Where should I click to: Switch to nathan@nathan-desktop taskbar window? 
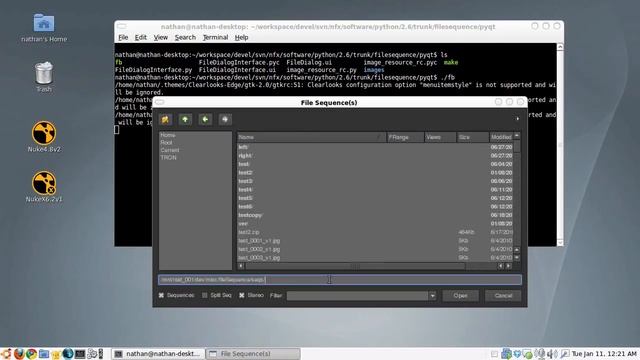(x=158, y=354)
